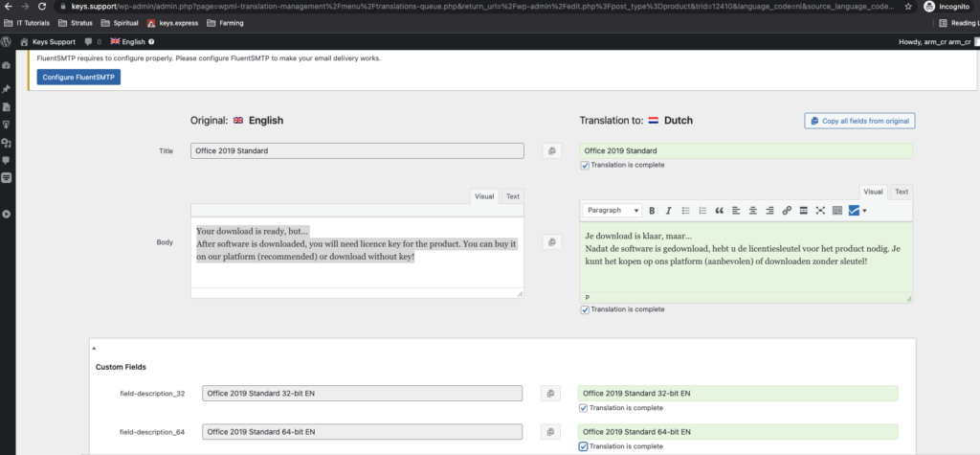The height and width of the screenshot is (455, 980).
Task: Open the Paragraph format dropdown
Action: click(x=612, y=210)
